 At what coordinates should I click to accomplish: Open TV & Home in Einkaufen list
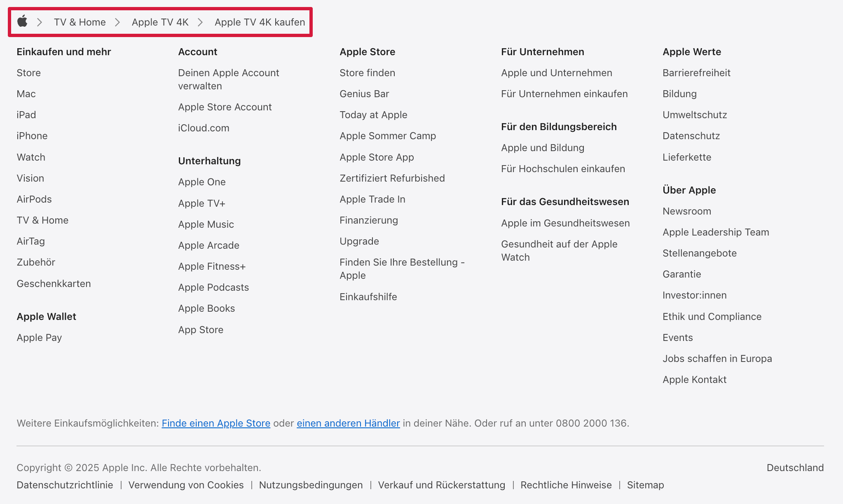coord(43,220)
